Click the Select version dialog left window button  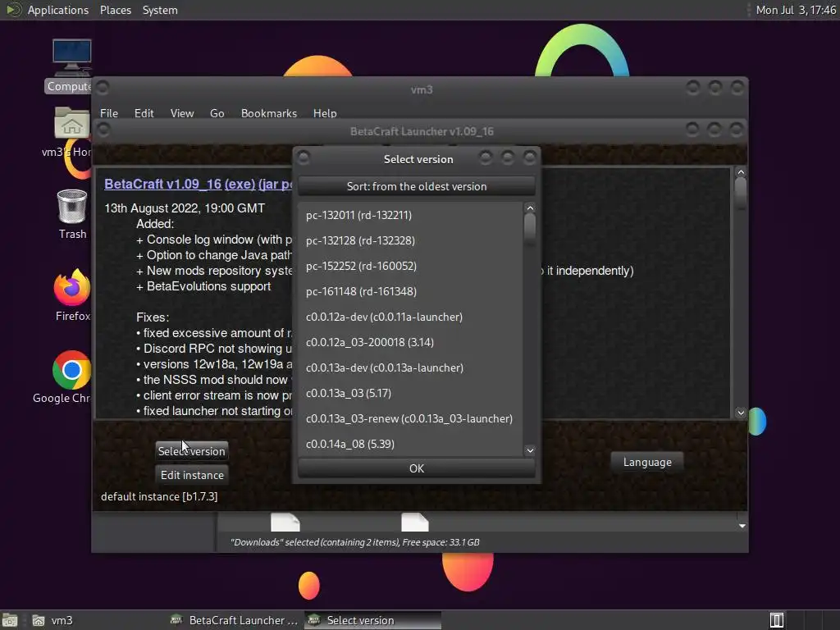[304, 157]
